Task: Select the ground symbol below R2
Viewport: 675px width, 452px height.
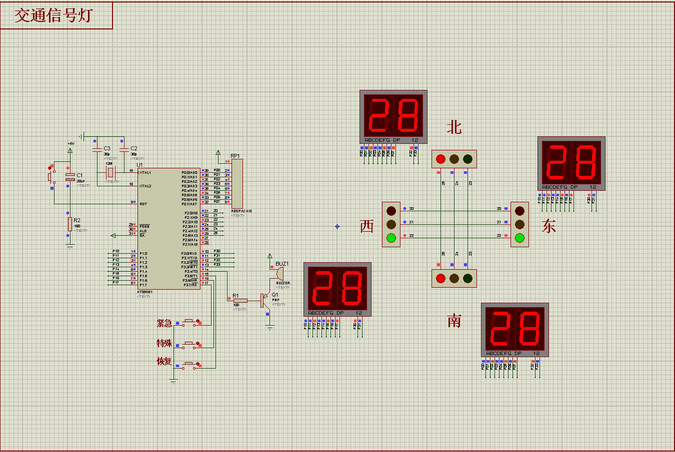Action: pyautogui.click(x=69, y=246)
